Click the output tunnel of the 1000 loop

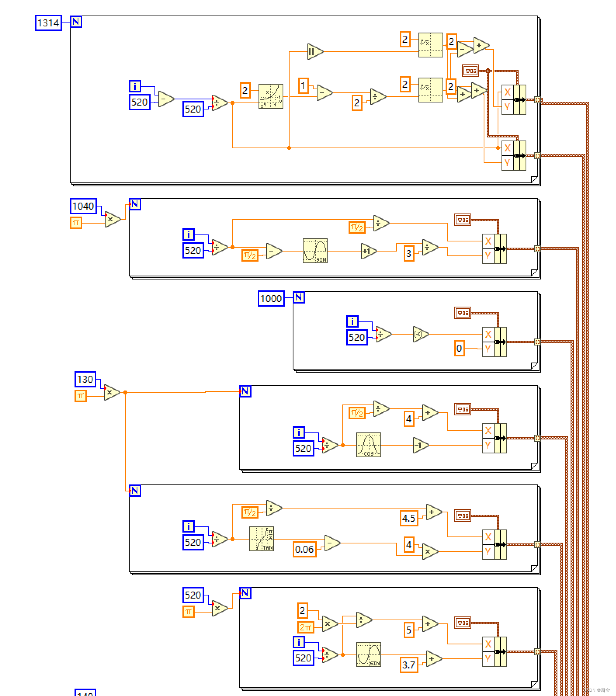click(x=538, y=342)
